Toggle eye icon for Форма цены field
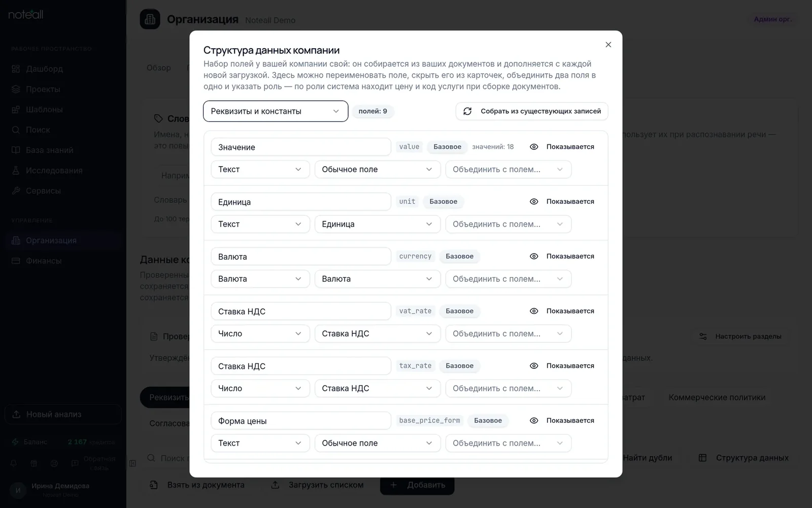Screen dimensions: 812x508 (534, 421)
